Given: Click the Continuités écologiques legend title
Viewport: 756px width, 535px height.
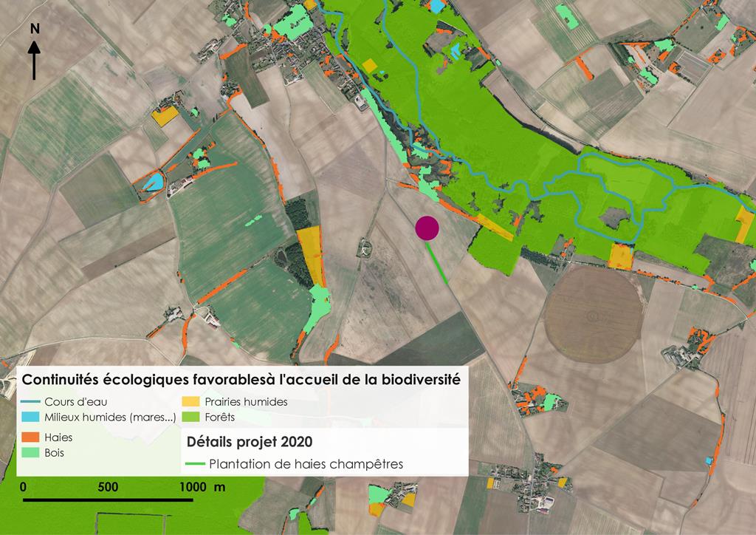Looking at the screenshot, I should pyautogui.click(x=241, y=380).
